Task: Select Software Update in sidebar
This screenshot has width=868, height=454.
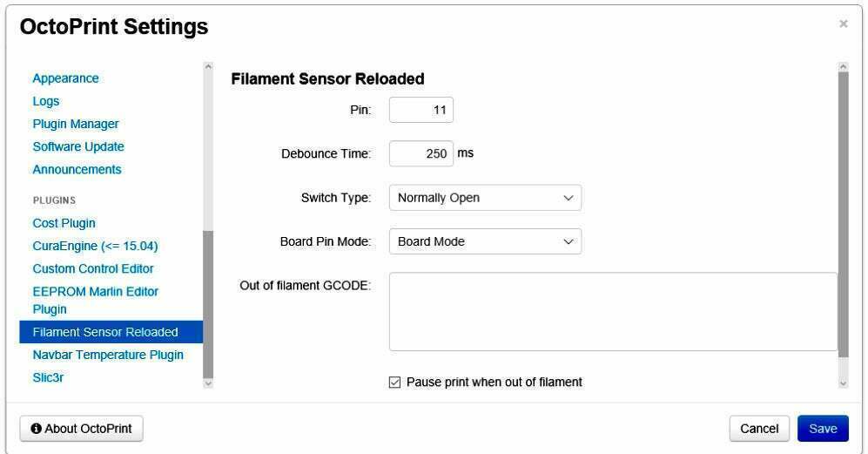Action: point(78,146)
